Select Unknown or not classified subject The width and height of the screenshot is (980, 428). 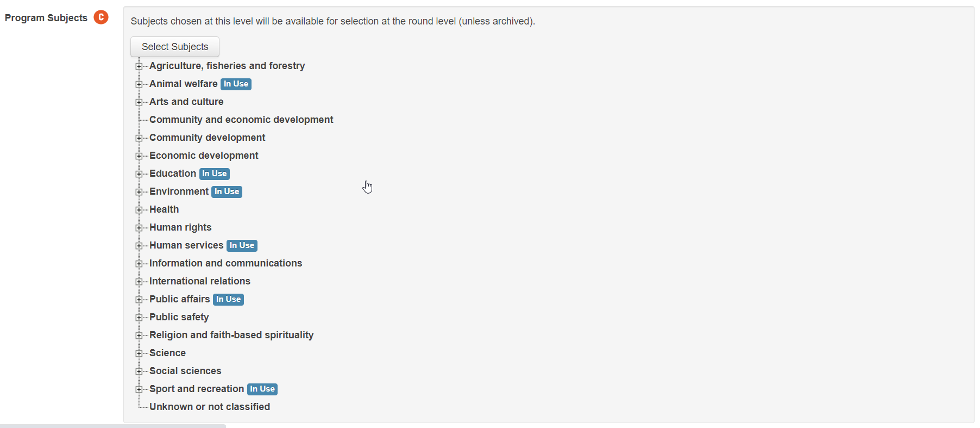pos(210,407)
